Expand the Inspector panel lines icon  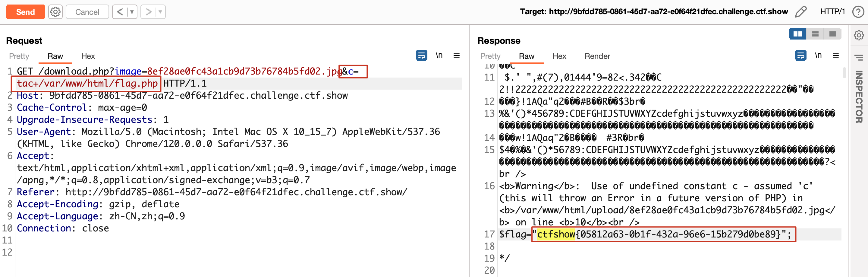point(859,58)
